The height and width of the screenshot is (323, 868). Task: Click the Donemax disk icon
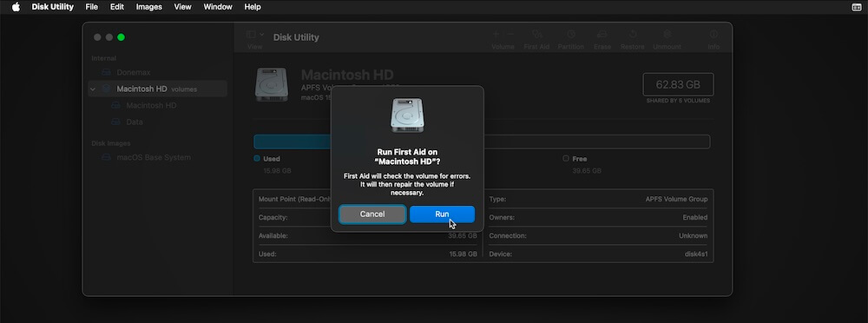(106, 72)
